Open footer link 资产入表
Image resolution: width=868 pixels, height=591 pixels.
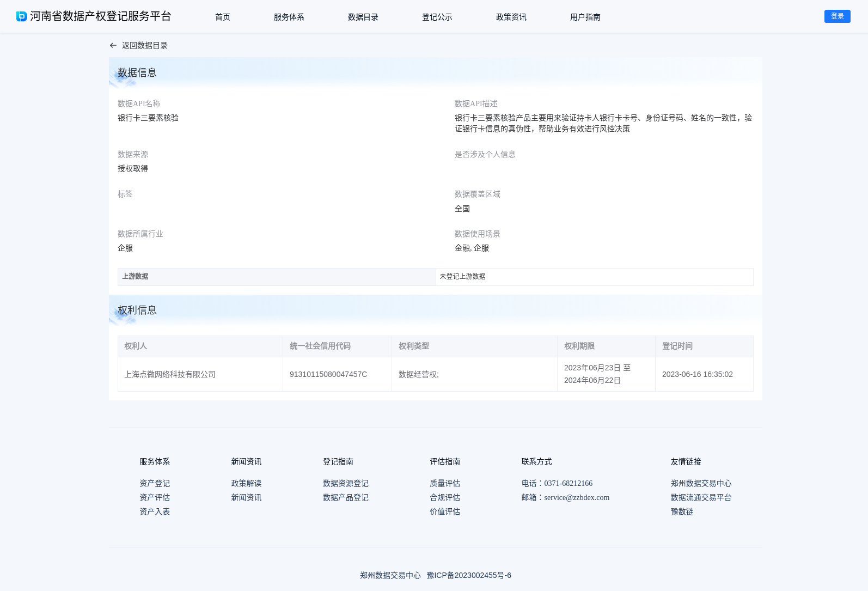(155, 511)
